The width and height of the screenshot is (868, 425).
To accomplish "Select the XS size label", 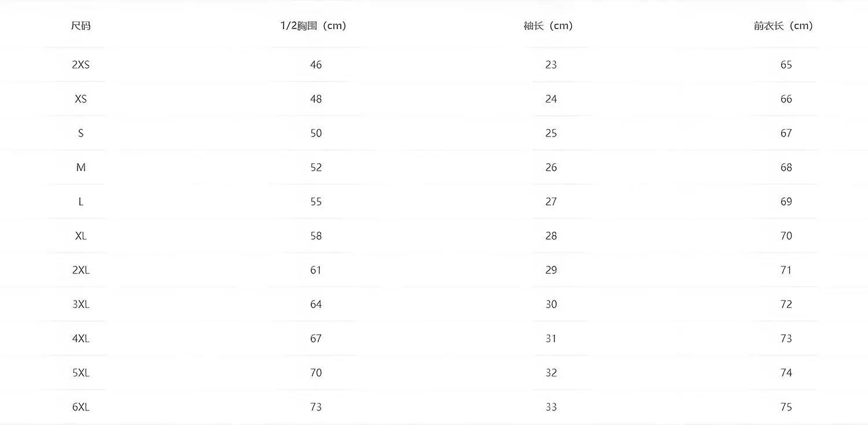I will coord(81,99).
